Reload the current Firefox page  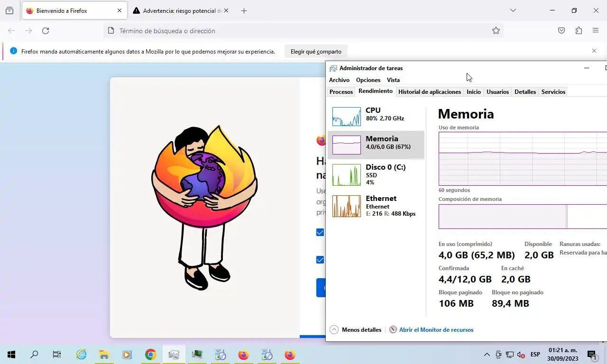click(46, 31)
